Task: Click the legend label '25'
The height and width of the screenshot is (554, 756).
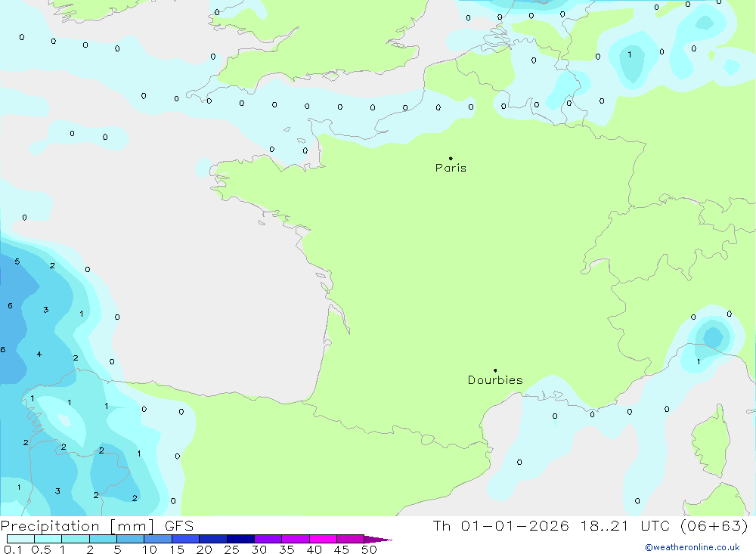Action: (231, 549)
